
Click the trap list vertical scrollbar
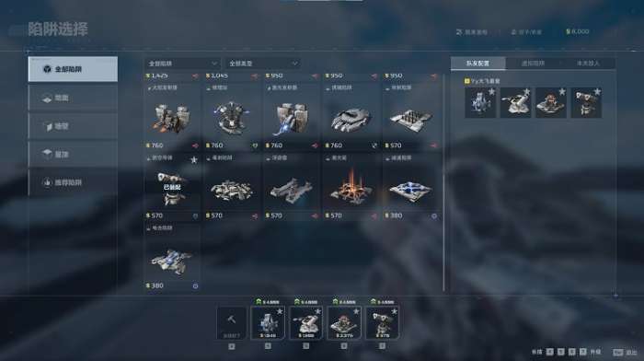[x=444, y=183]
